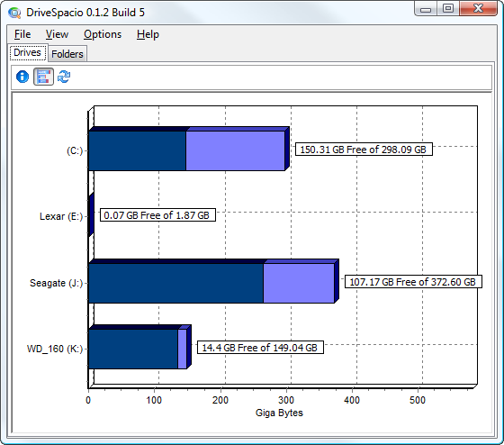Click the WD_160 (K:) used space bar

(x=133, y=349)
